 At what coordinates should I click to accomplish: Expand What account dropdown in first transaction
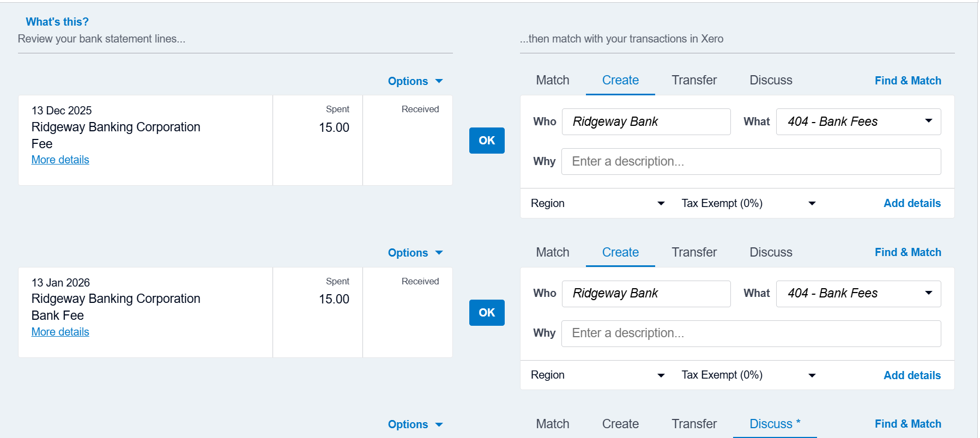[x=928, y=121]
